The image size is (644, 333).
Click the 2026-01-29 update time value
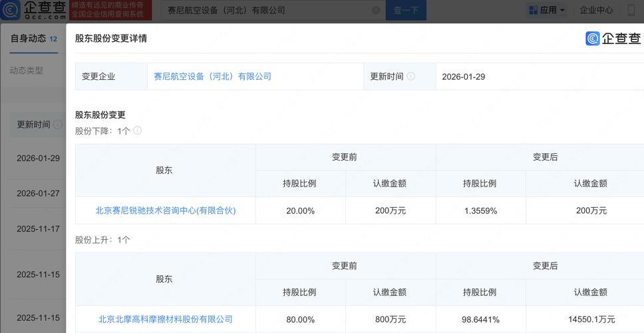click(x=463, y=77)
